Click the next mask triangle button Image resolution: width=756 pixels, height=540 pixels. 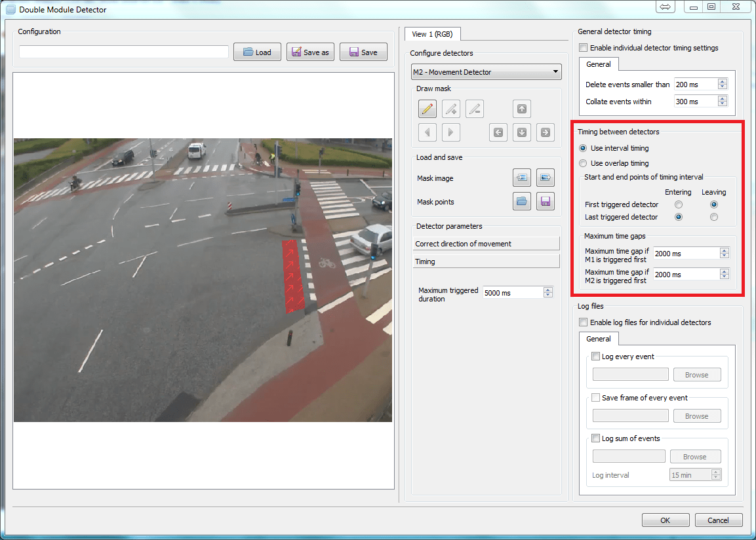[451, 132]
